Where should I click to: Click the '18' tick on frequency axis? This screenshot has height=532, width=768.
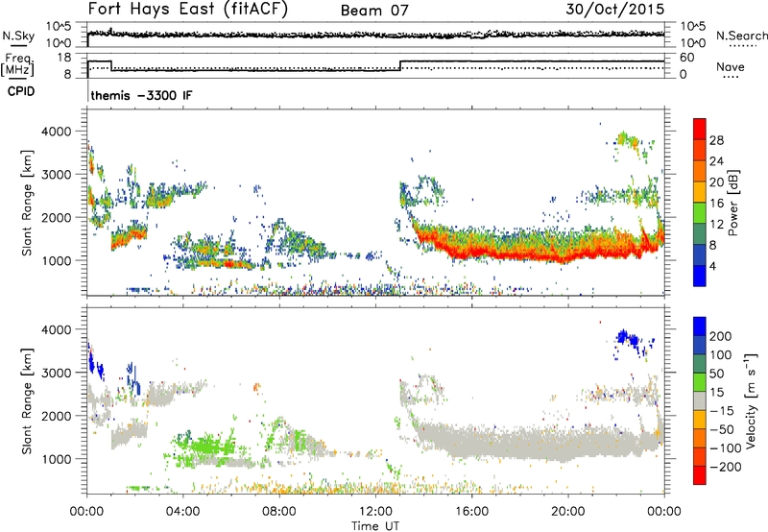pos(64,58)
